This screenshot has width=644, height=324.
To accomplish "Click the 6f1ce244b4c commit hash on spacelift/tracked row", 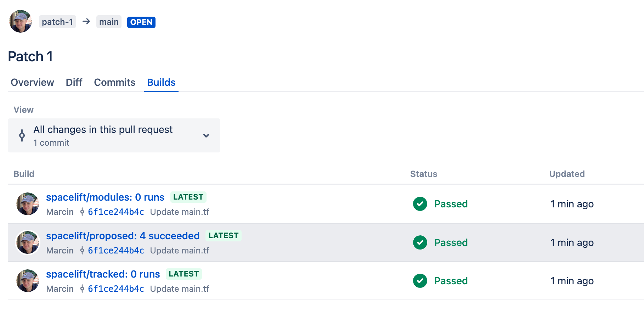I will tap(116, 289).
